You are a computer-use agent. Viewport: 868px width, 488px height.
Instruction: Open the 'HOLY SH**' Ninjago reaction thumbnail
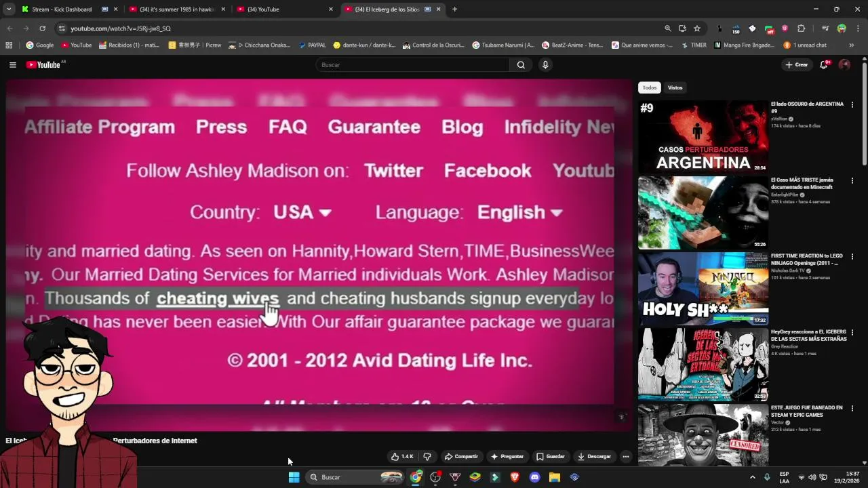click(x=703, y=288)
